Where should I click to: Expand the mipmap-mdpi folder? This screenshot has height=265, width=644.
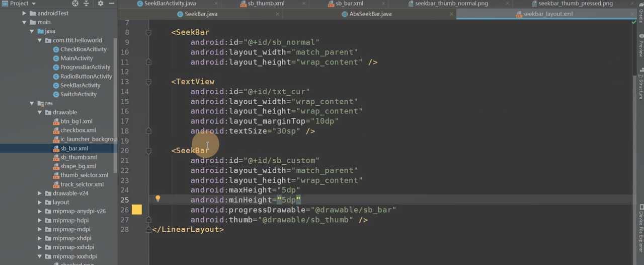[x=40, y=229]
